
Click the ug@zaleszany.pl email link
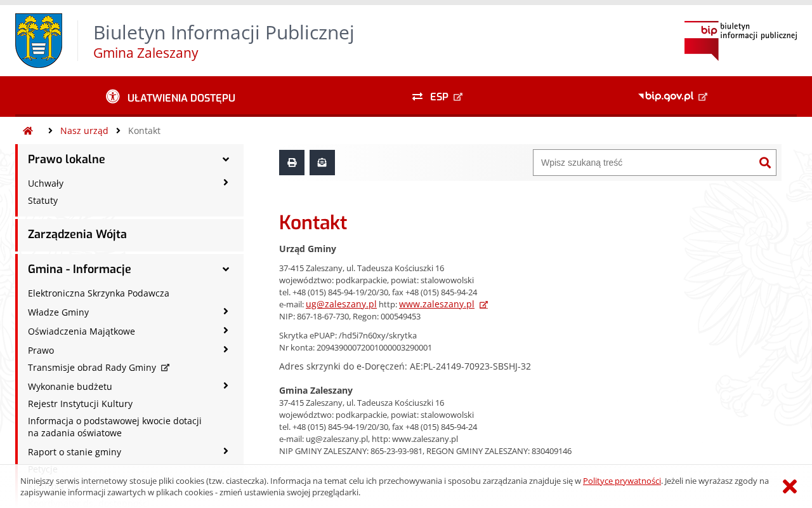pos(341,304)
